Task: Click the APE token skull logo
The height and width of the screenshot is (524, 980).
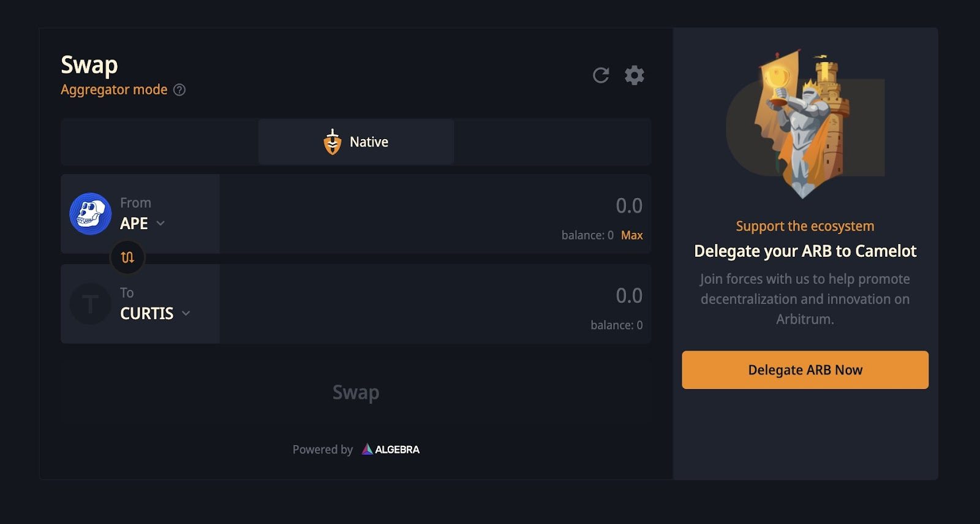Action: (91, 214)
